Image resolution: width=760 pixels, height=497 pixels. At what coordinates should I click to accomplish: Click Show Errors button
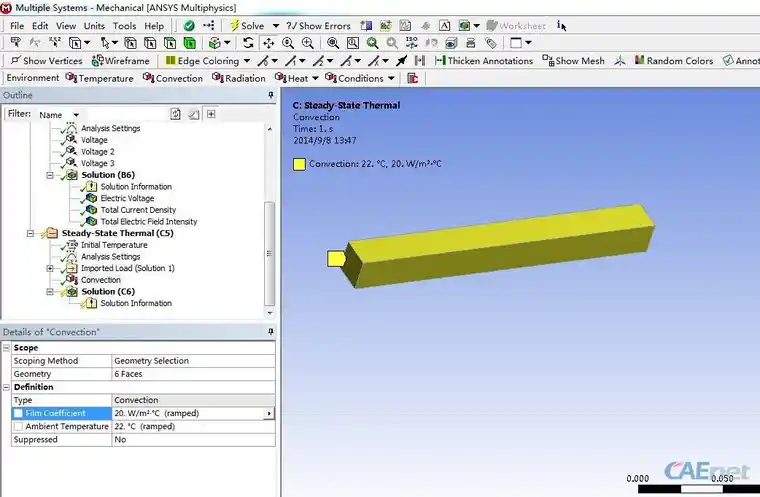coord(318,26)
